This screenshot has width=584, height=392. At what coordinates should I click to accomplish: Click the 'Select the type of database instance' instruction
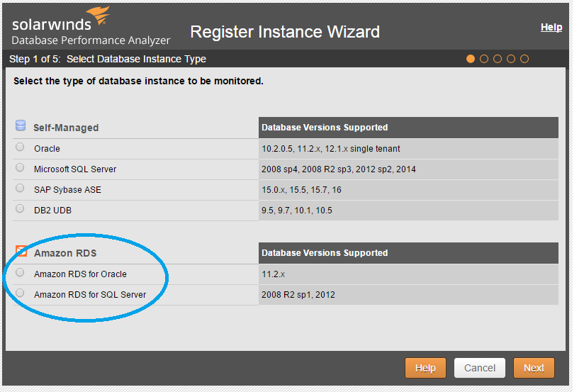point(138,81)
